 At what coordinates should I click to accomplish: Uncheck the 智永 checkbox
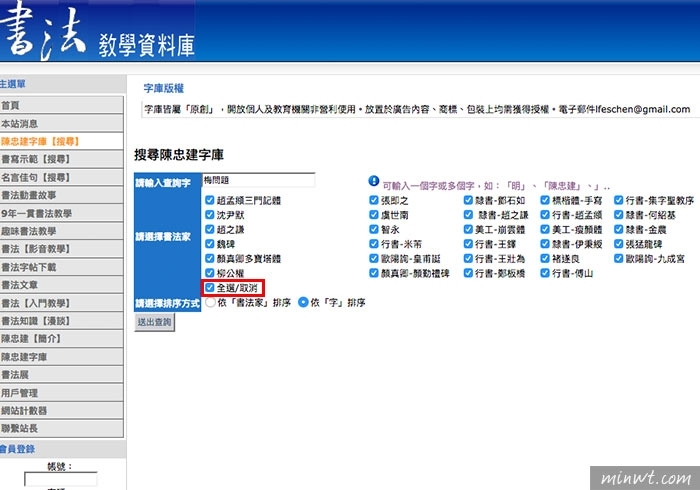(x=374, y=229)
